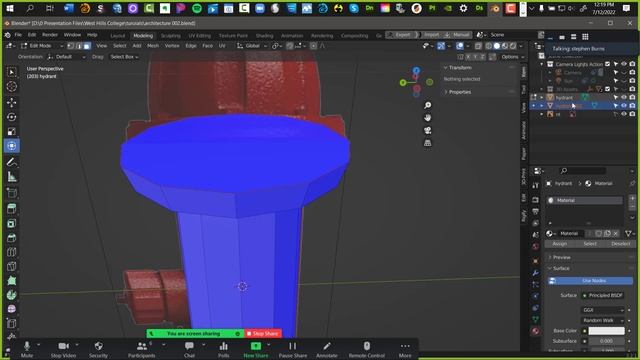Hide Camera Lights Action collection with eye
Viewport: 640px width, 360px height.
click(624, 64)
